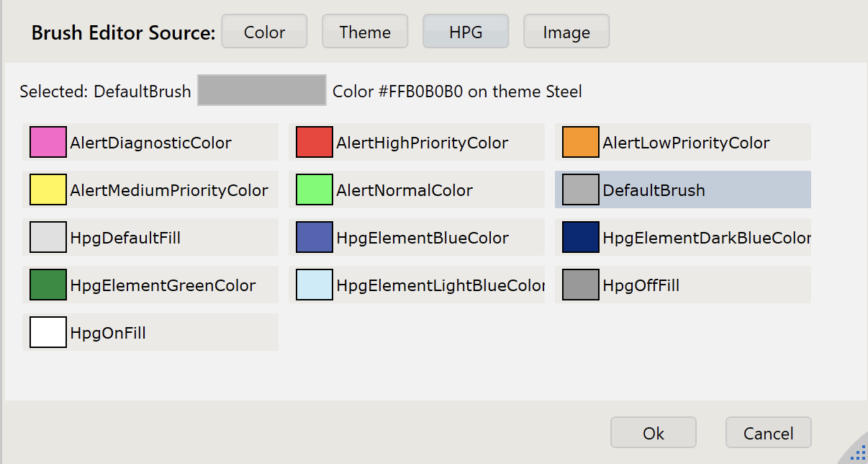
Task: Pick the AlertHighPriorityColor red swatch
Action: 315,142
